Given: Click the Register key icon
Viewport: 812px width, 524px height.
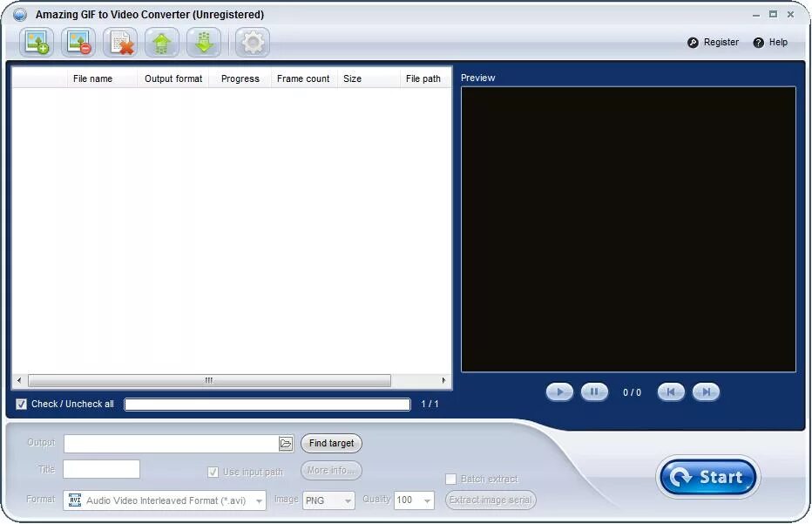Looking at the screenshot, I should [x=693, y=43].
